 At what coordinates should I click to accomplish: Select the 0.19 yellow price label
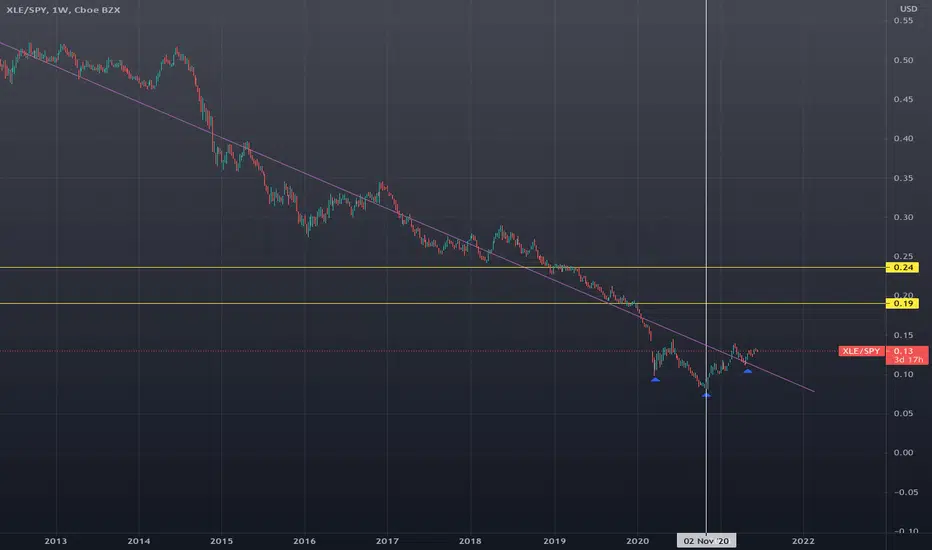902,304
